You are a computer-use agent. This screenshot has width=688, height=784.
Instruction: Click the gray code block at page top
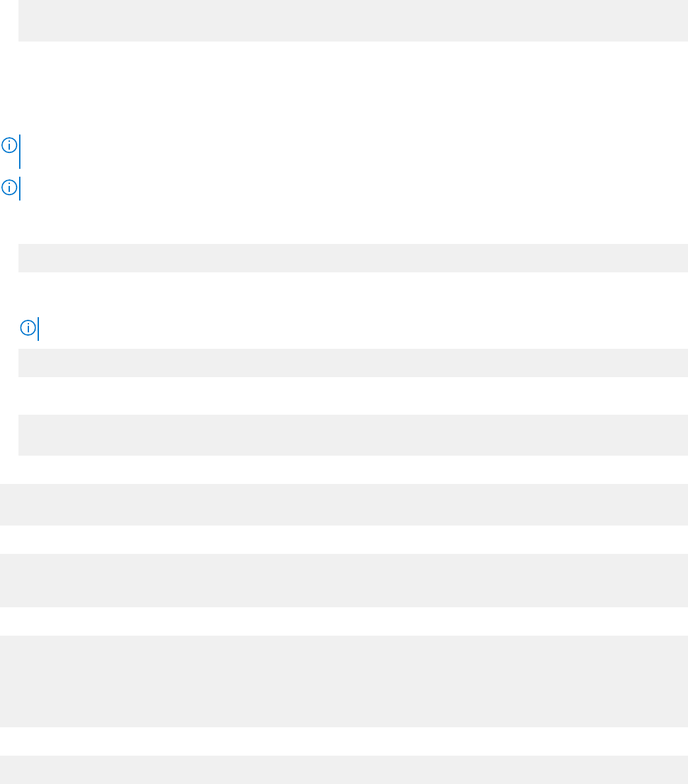354,20
